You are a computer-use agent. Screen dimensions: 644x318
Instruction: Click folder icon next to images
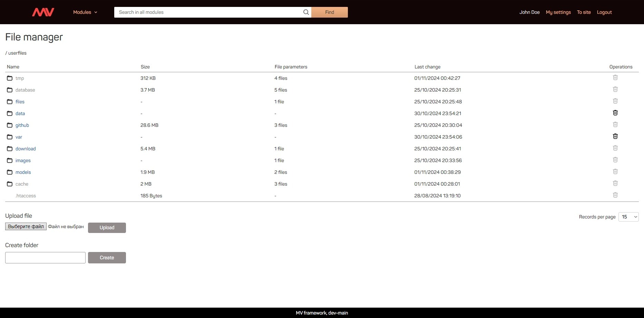(x=10, y=160)
